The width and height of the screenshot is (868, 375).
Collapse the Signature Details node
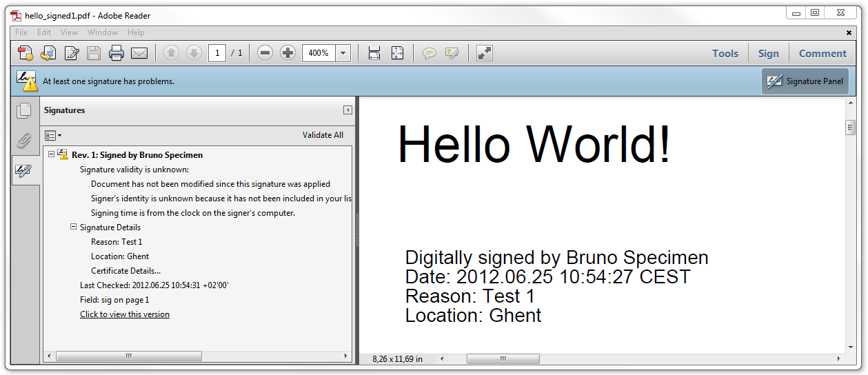click(73, 227)
